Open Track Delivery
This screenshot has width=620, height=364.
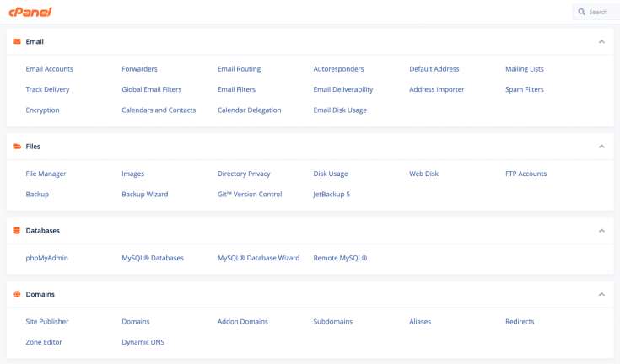[47, 89]
